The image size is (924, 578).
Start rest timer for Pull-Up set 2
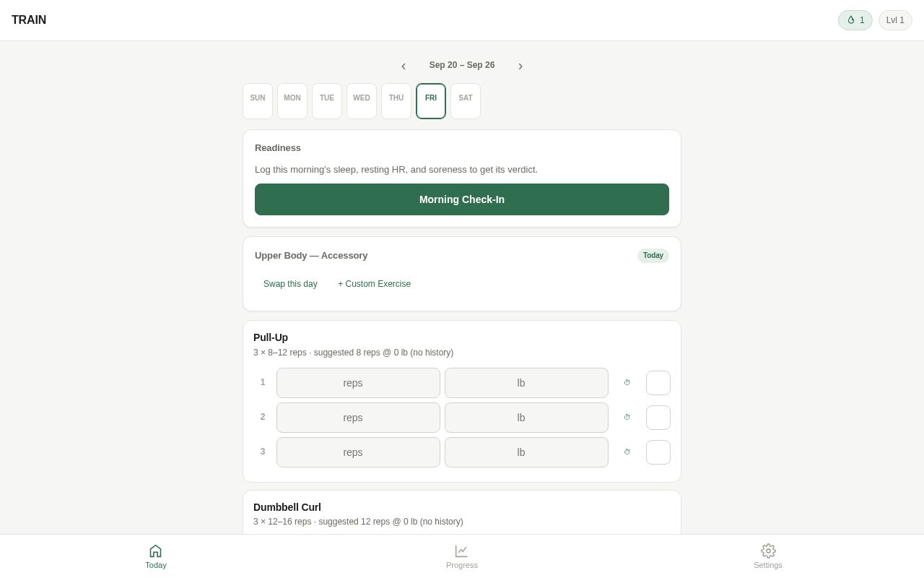[x=627, y=418]
